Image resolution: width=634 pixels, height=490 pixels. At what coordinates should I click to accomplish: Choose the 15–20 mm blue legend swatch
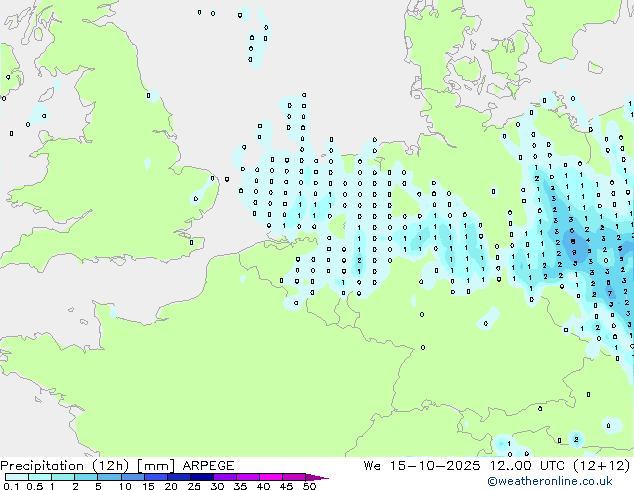click(155, 477)
